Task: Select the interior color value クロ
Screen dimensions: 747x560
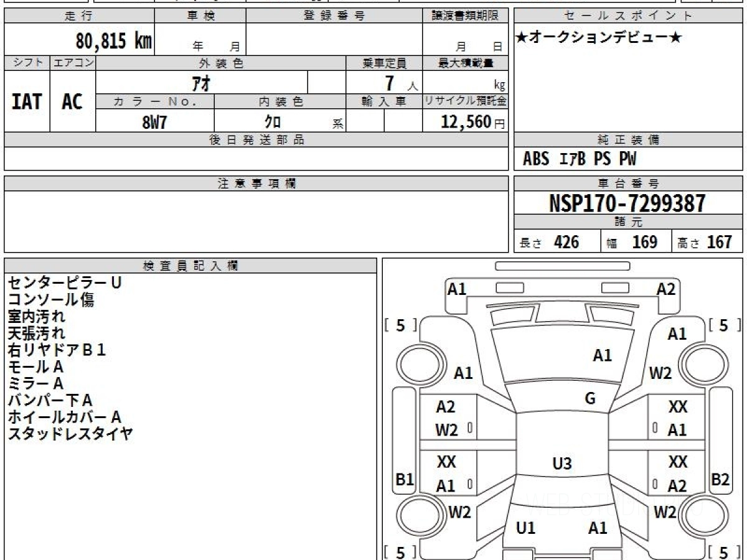Action: 272,121
